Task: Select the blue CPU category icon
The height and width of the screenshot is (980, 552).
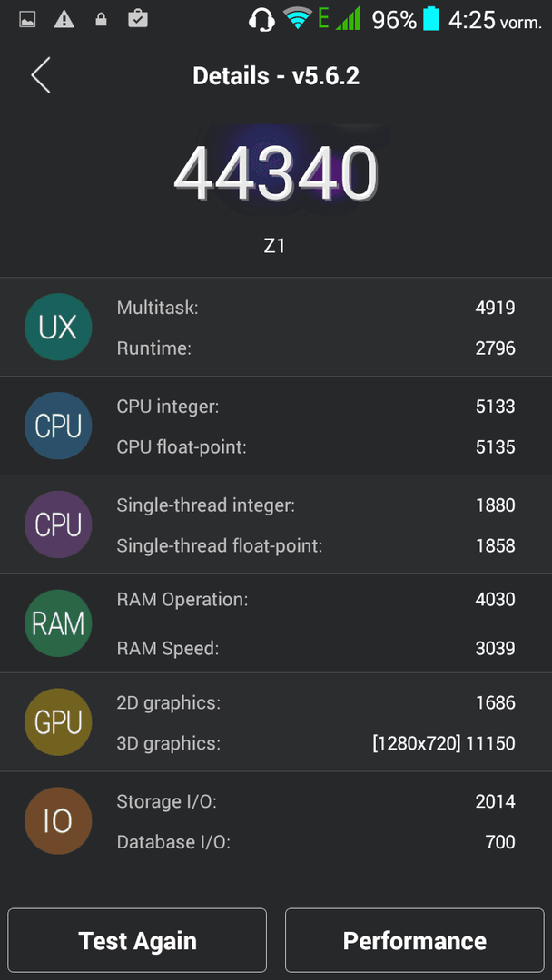Action: click(x=58, y=426)
